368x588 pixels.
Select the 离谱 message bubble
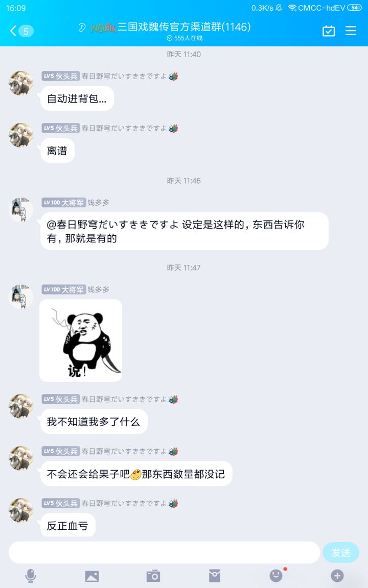point(57,151)
